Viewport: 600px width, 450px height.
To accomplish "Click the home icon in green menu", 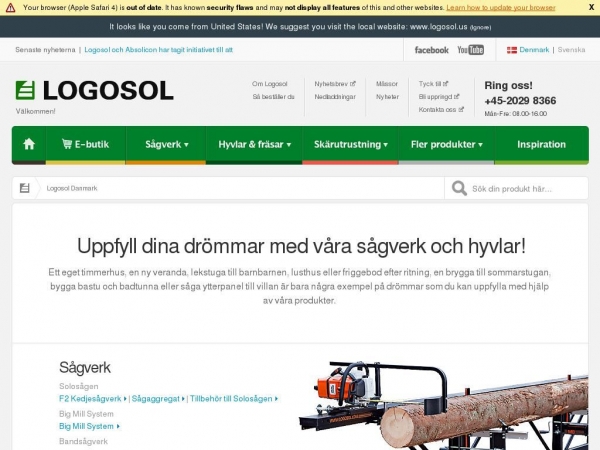I will [29, 144].
